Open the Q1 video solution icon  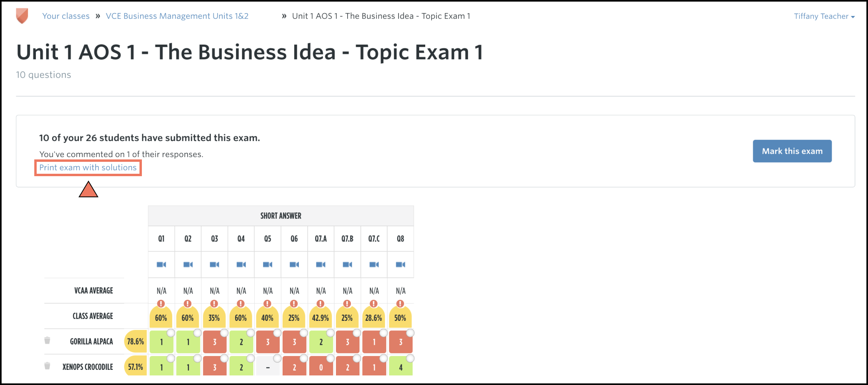[161, 265]
